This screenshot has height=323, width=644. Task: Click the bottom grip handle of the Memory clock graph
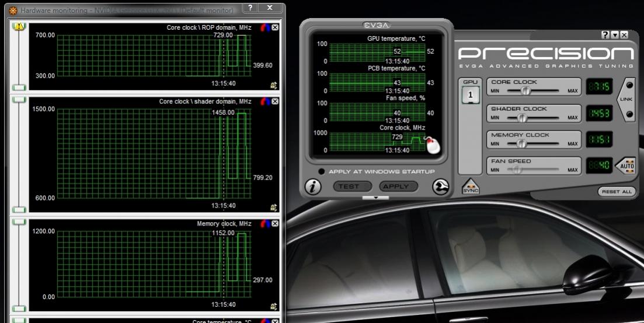[x=19, y=308]
